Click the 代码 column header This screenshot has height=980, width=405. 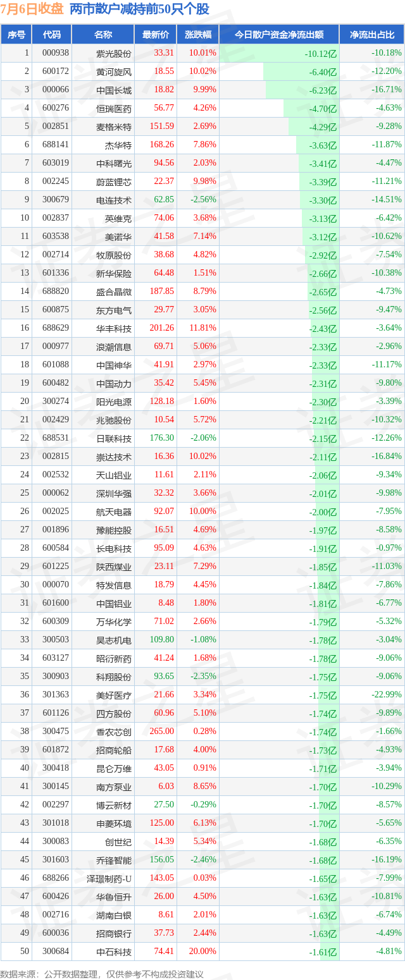(52, 35)
